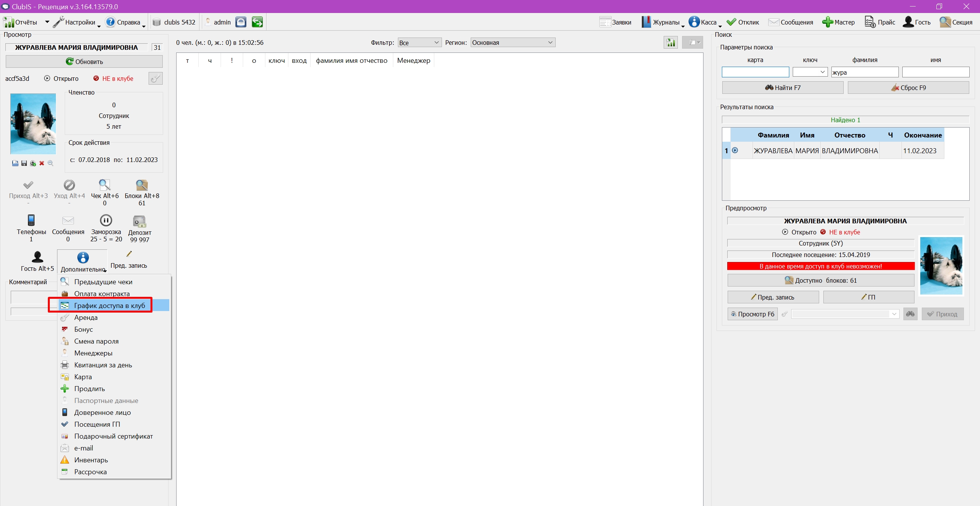
Task: Open Телефоны phone list
Action: click(x=31, y=228)
